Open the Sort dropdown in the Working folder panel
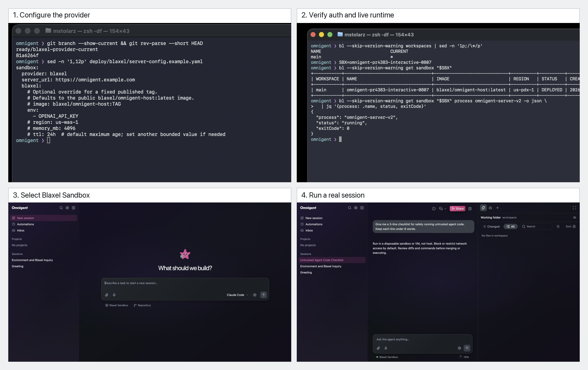 571,227
